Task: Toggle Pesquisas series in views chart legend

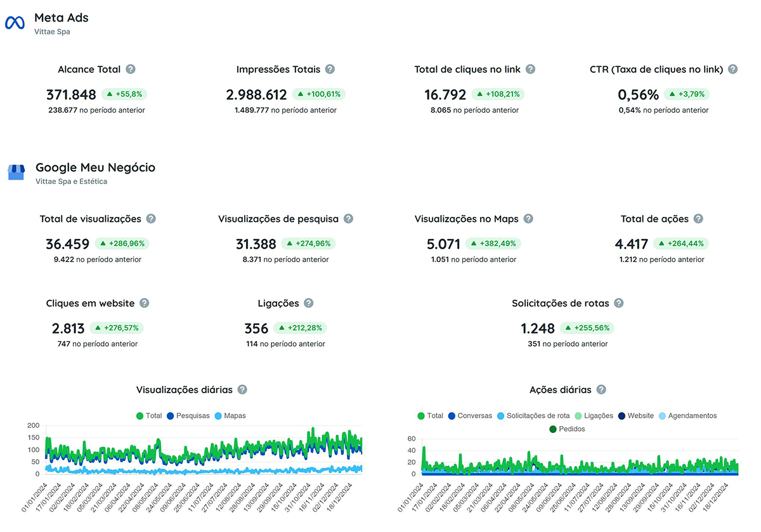Action: 188,416
